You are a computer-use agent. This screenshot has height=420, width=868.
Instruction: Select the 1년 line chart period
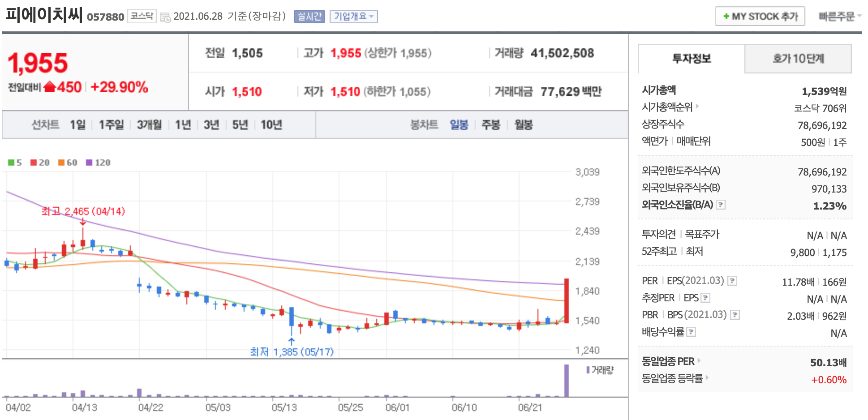coord(183,124)
